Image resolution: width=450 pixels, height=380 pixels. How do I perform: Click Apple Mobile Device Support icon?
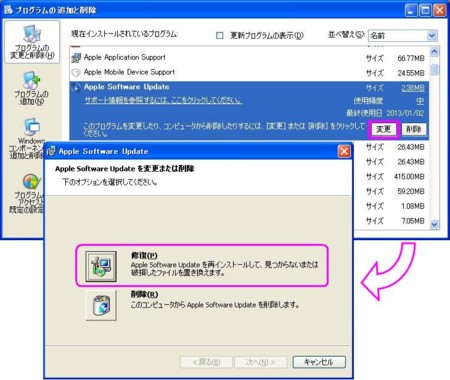76,72
